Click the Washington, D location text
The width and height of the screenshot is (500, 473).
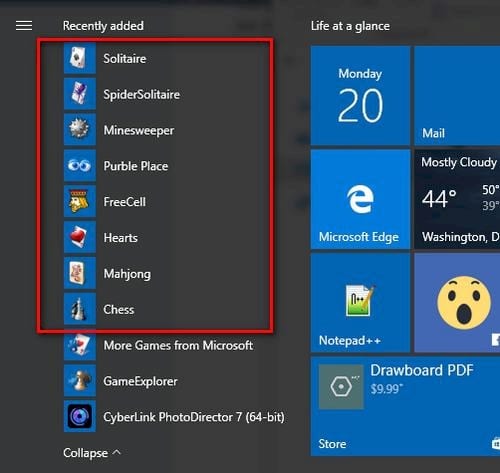(x=461, y=237)
